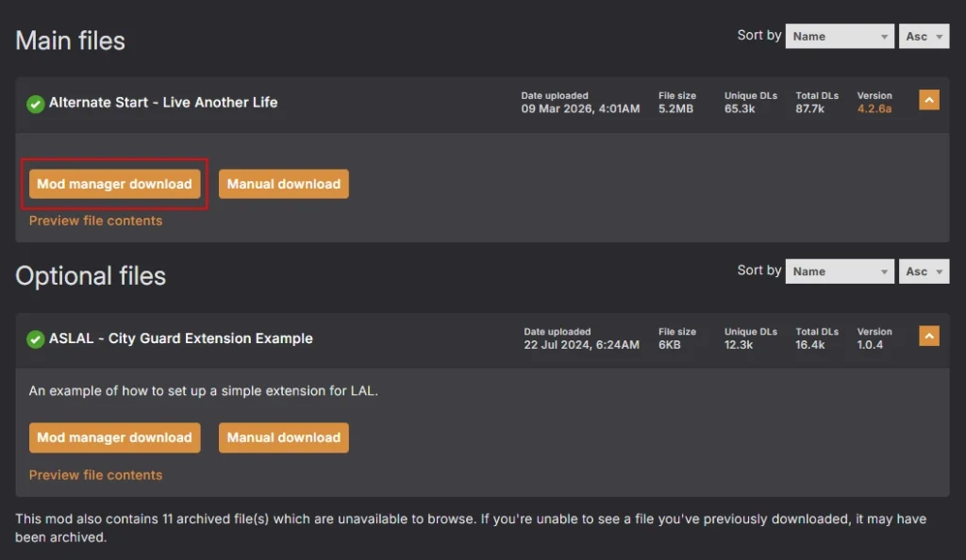Open the Main files Sort by Name dropdown
The image size is (966, 560).
(x=839, y=37)
